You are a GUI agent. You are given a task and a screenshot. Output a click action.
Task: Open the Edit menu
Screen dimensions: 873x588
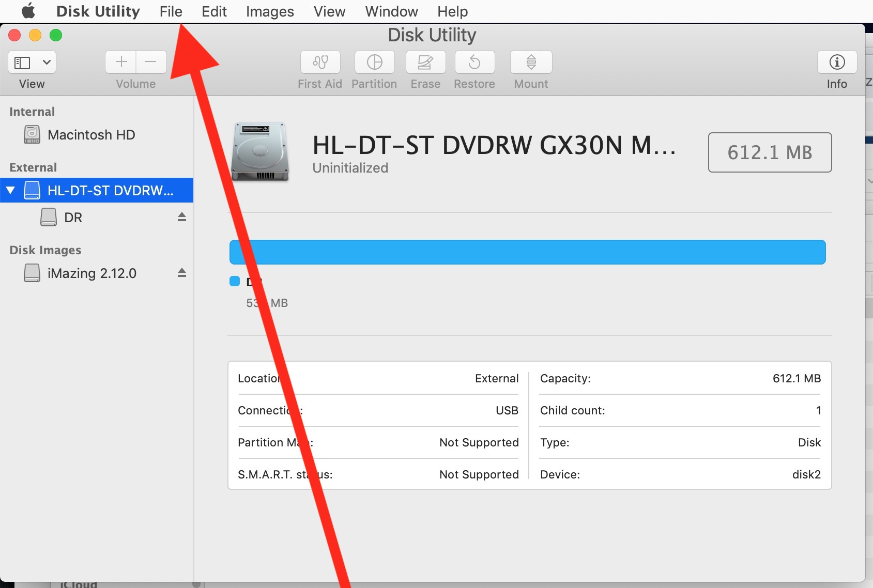click(x=214, y=11)
